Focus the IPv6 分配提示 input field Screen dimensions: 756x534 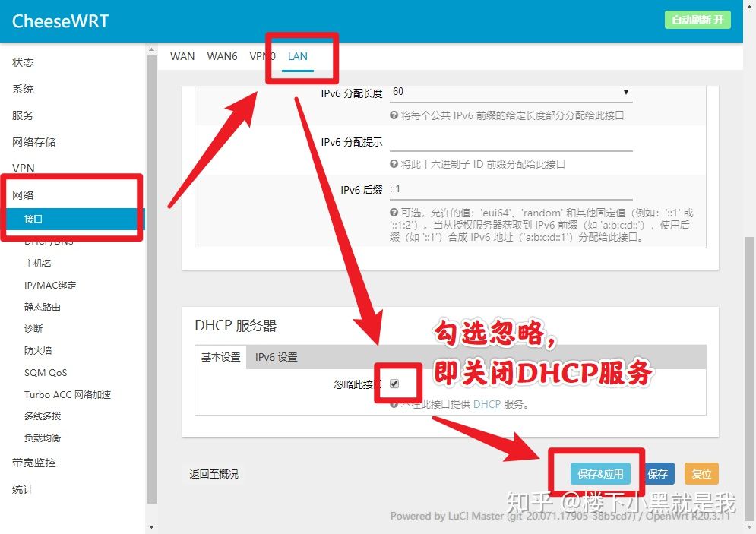[x=511, y=142]
